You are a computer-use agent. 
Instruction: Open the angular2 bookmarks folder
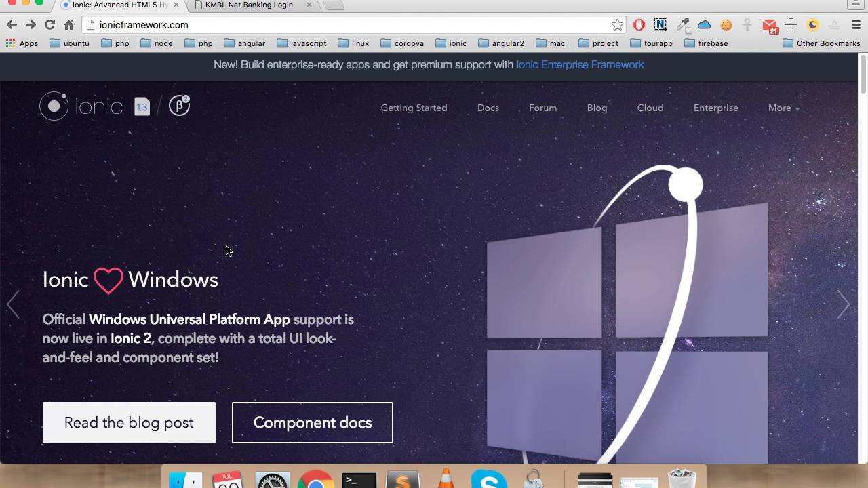pyautogui.click(x=501, y=43)
